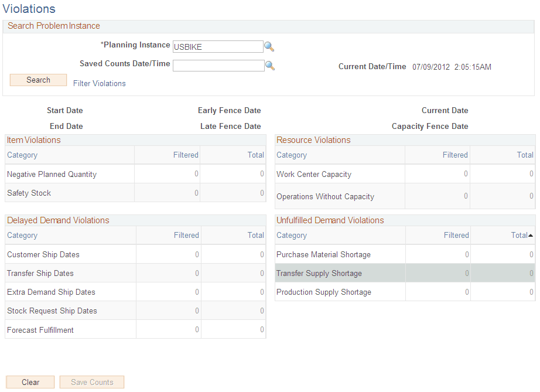Screen dimensions: 540x392
Task: Click the Clear button
Action: 30,381
